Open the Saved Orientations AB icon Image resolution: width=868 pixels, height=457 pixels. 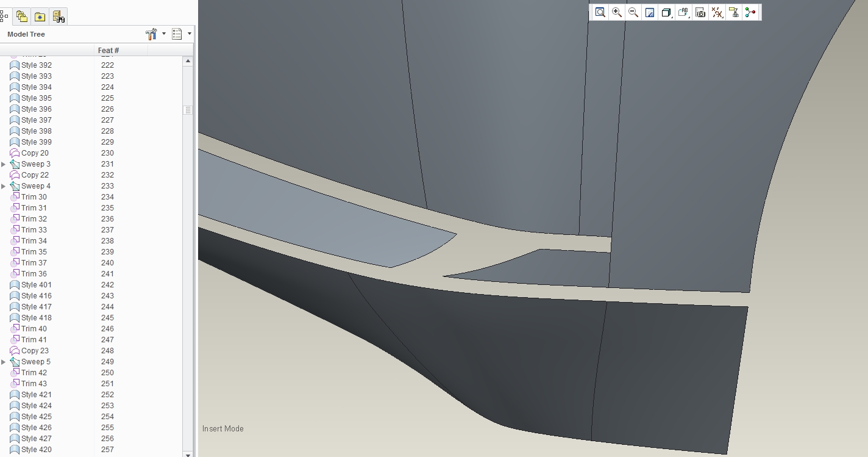[x=683, y=12]
